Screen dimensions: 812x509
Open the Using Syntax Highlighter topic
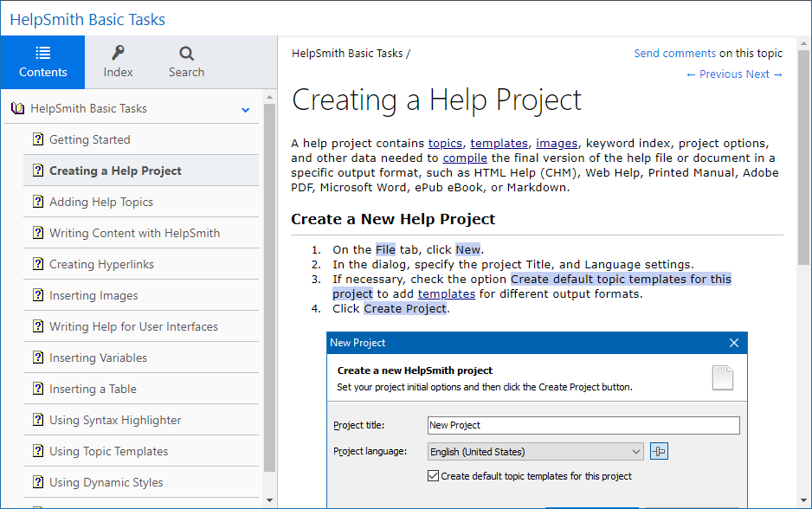pos(141,420)
